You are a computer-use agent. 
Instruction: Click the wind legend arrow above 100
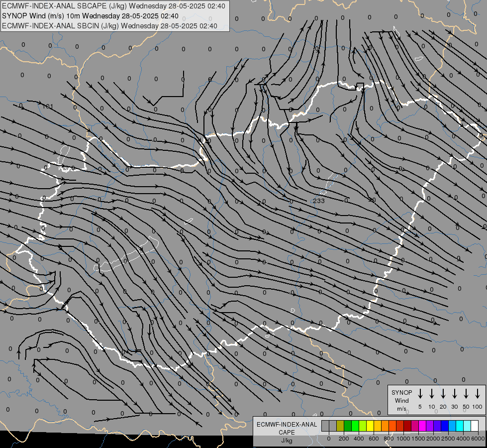pyautogui.click(x=478, y=393)
